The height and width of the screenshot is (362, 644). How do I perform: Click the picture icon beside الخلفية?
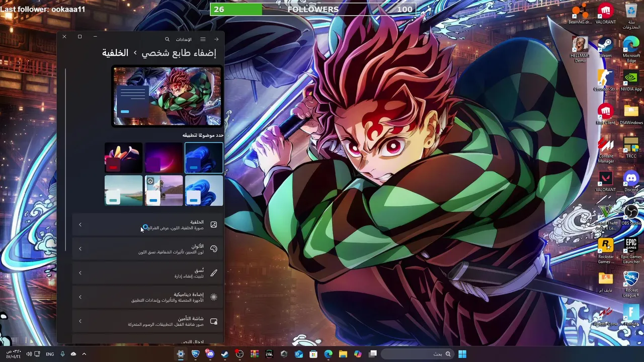[214, 225]
